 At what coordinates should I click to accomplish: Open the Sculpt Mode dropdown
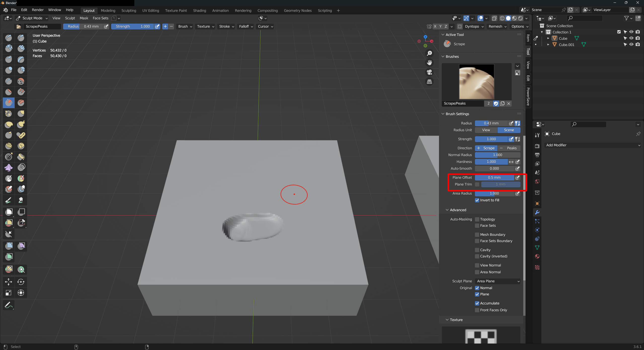pos(32,18)
